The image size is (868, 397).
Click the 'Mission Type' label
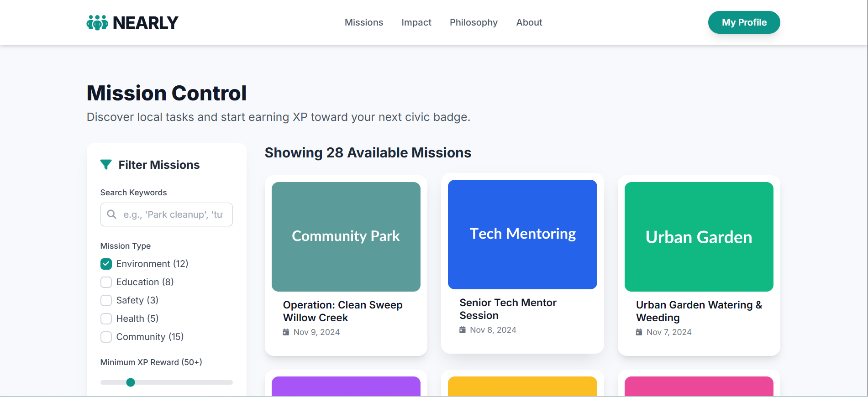point(126,246)
